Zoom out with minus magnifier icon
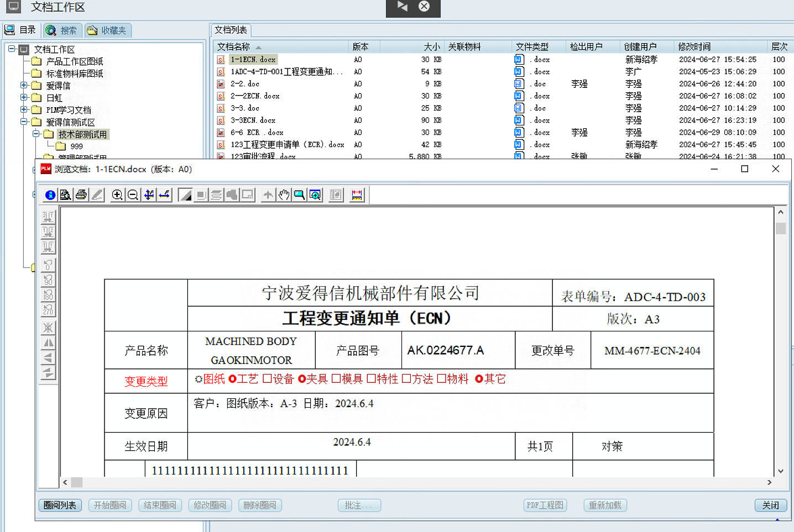The image size is (794, 532). click(x=133, y=195)
